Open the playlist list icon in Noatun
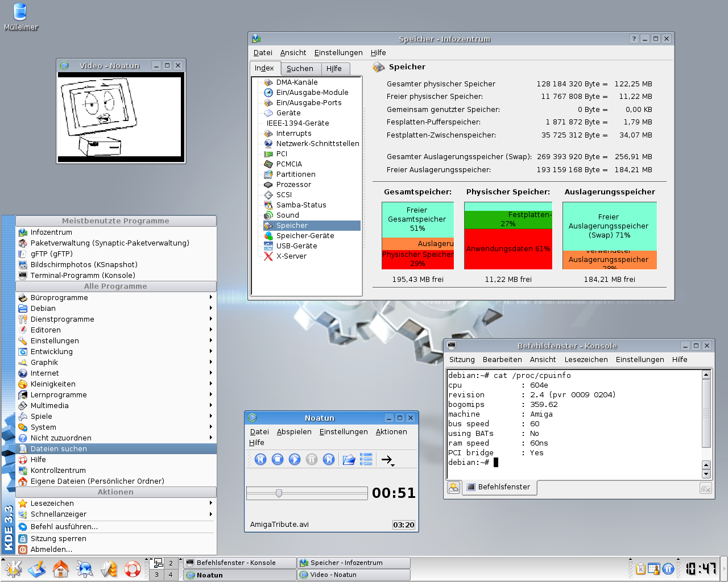The height and width of the screenshot is (582, 728). tap(366, 459)
